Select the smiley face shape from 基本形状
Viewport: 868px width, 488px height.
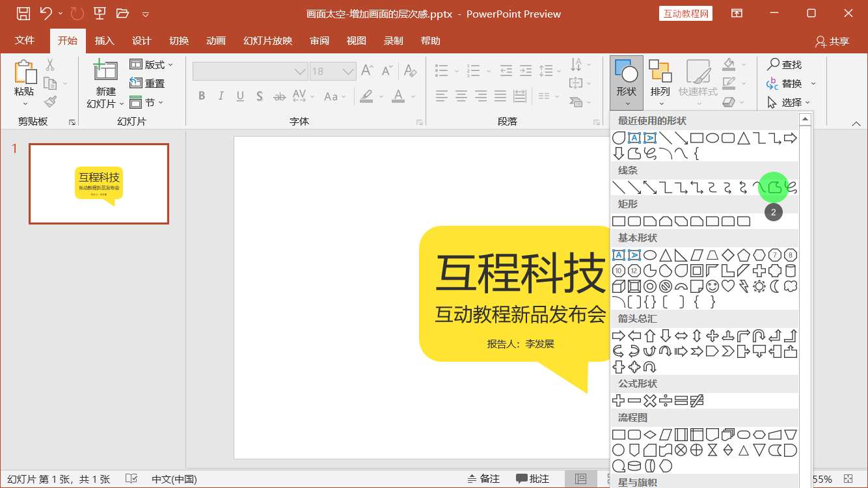point(712,287)
